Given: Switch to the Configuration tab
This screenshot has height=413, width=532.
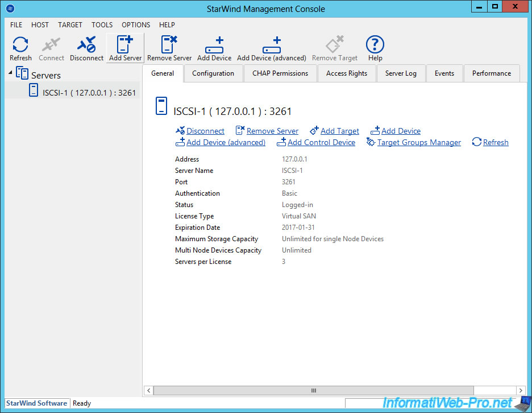Looking at the screenshot, I should [x=213, y=73].
